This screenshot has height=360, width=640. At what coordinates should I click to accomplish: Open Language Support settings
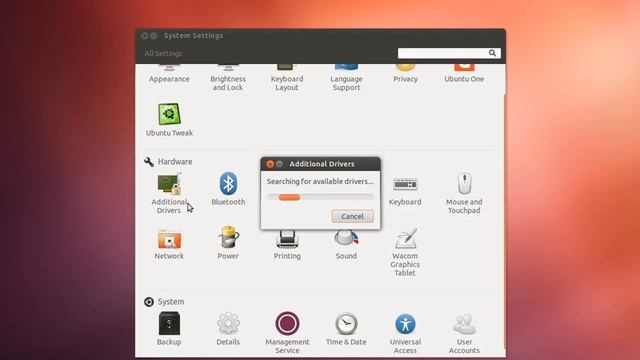(x=346, y=78)
